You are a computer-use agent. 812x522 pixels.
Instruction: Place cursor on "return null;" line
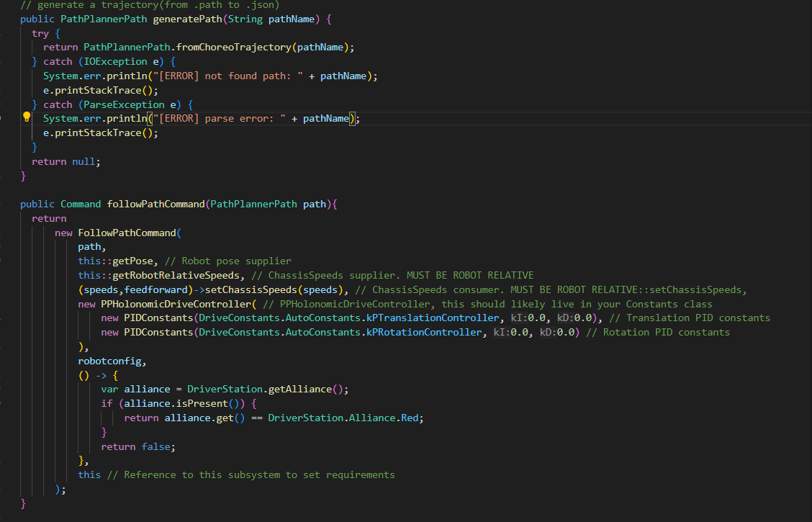click(x=66, y=161)
